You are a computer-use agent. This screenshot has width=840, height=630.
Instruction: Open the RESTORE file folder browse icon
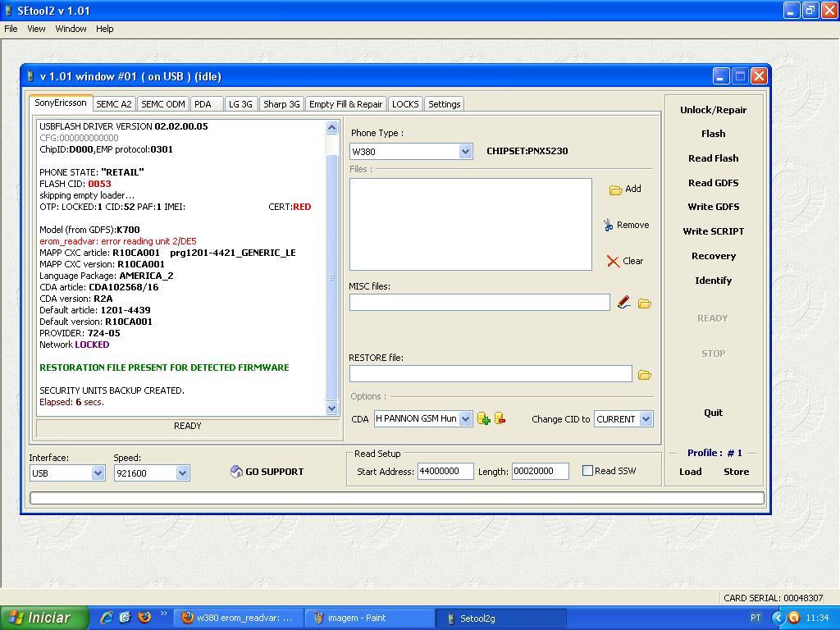point(645,375)
